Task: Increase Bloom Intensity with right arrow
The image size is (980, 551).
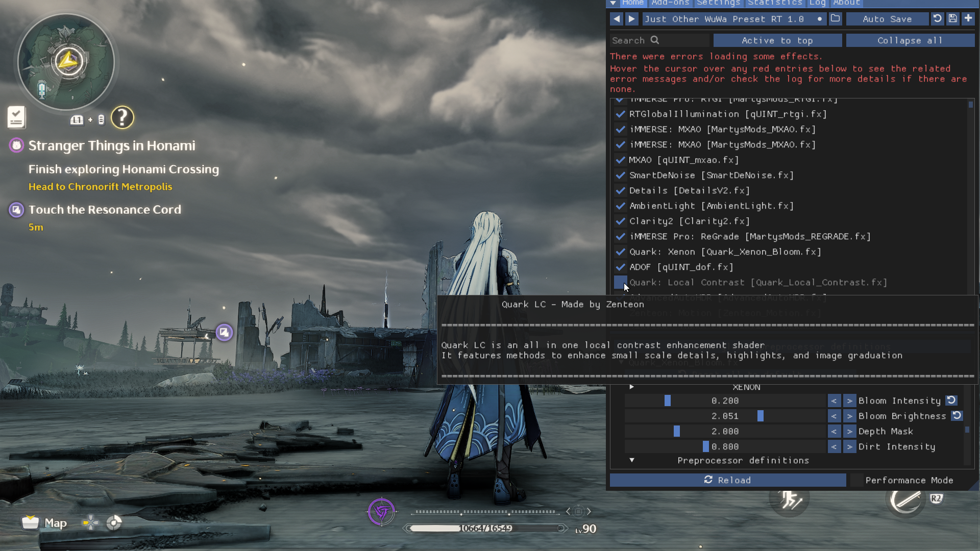Action: [x=849, y=400]
